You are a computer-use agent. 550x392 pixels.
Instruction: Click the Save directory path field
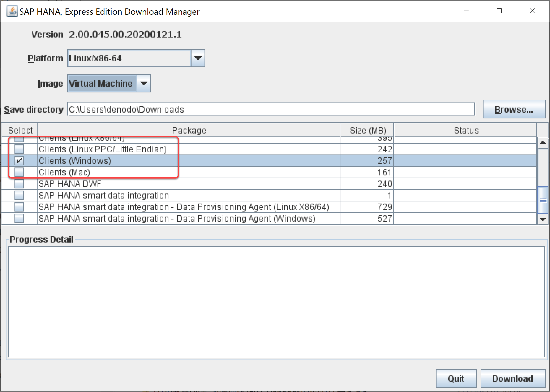pyautogui.click(x=271, y=109)
